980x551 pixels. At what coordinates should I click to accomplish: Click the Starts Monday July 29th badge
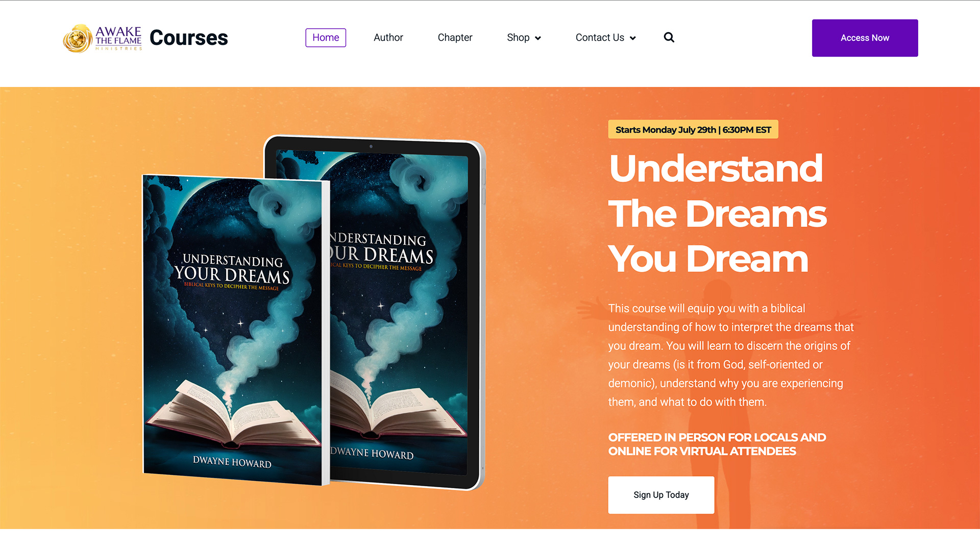(x=693, y=130)
